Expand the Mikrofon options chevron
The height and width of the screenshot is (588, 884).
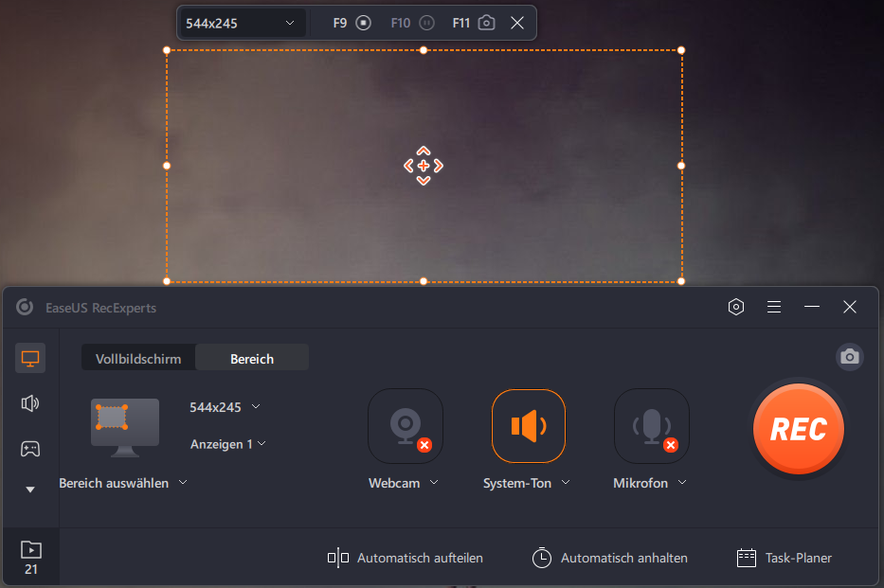682,483
